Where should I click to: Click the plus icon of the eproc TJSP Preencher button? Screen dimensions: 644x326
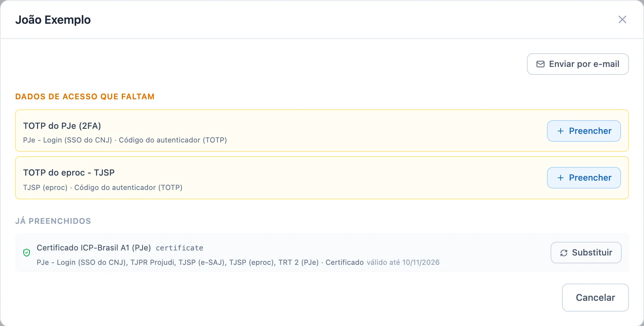561,178
